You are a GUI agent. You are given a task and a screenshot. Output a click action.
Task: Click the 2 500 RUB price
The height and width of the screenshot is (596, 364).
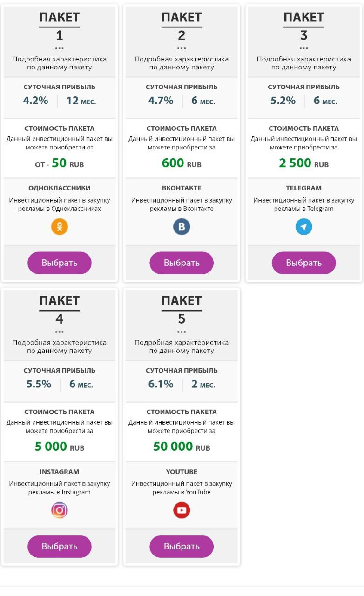[x=304, y=163]
